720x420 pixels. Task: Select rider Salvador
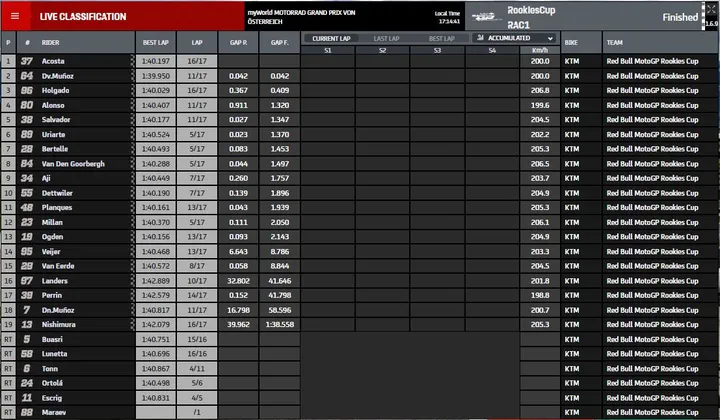[56, 120]
